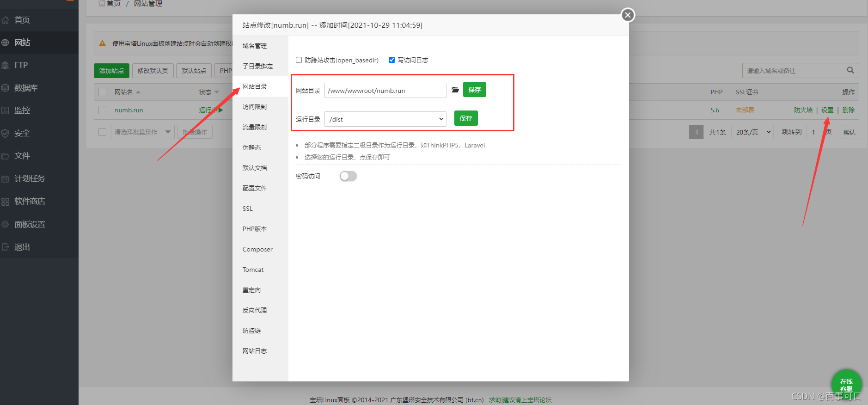
Task: Sort by 状态 column arrow
Action: pos(217,92)
